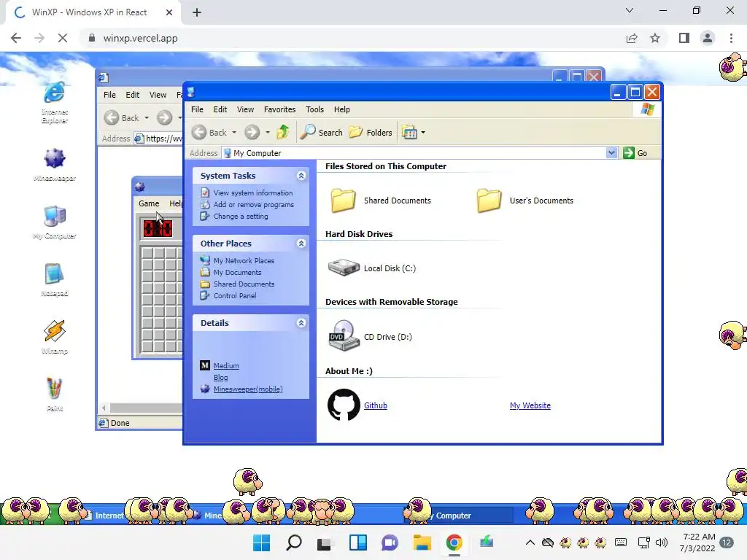The image size is (747, 560).
Task: Click the Go button
Action: point(635,153)
